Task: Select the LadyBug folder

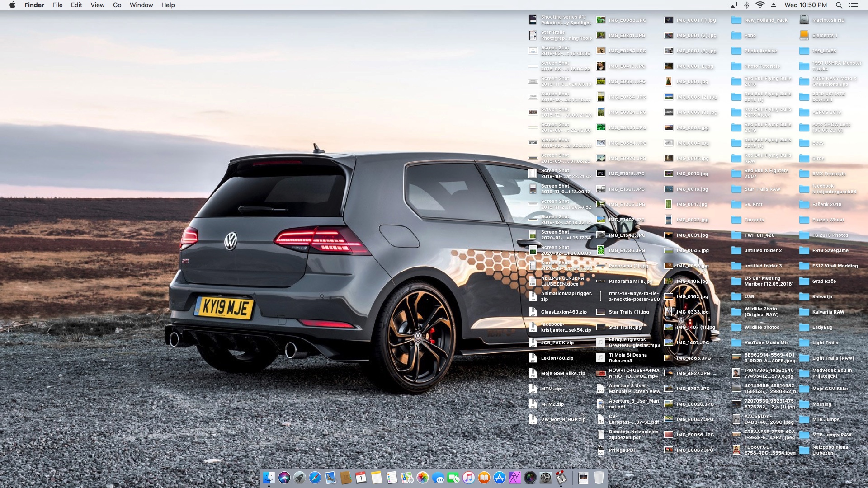Action: tap(816, 327)
